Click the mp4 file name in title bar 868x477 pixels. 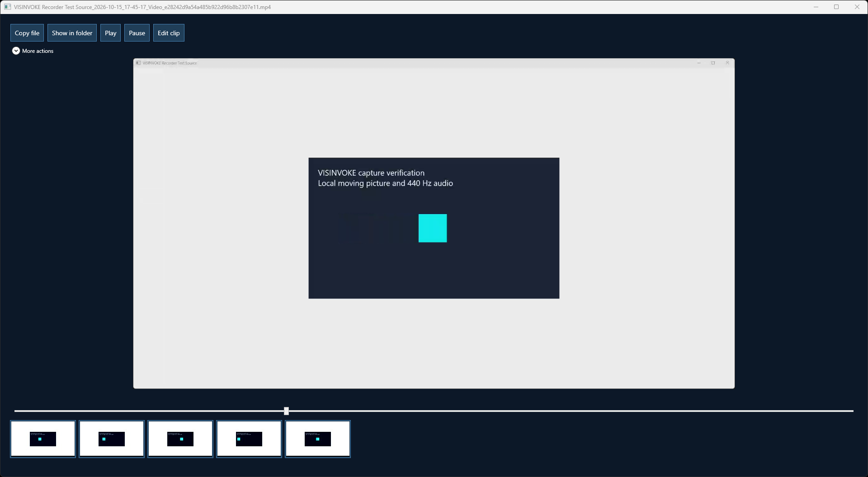pos(142,7)
